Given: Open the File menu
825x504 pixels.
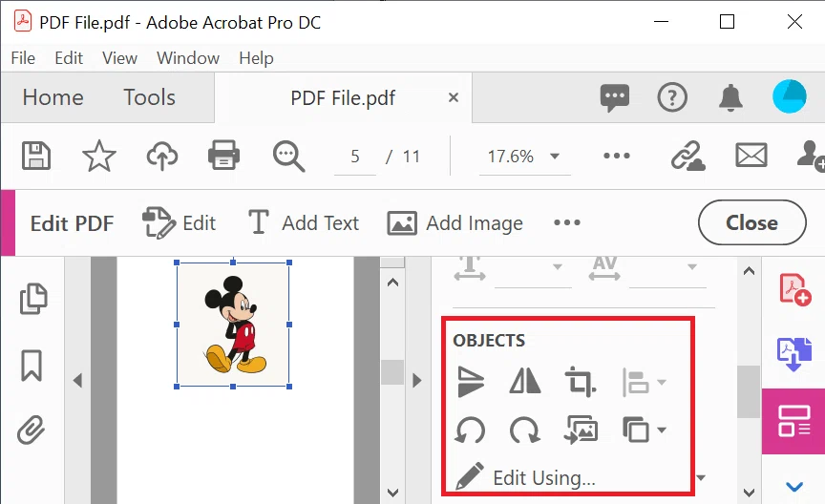Looking at the screenshot, I should coord(23,58).
